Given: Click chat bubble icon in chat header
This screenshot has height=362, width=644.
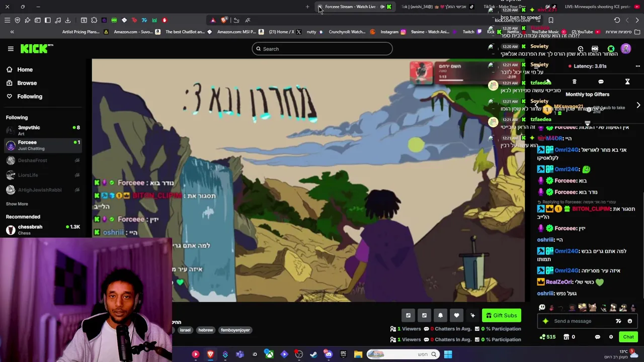Looking at the screenshot, I should coord(601,81).
